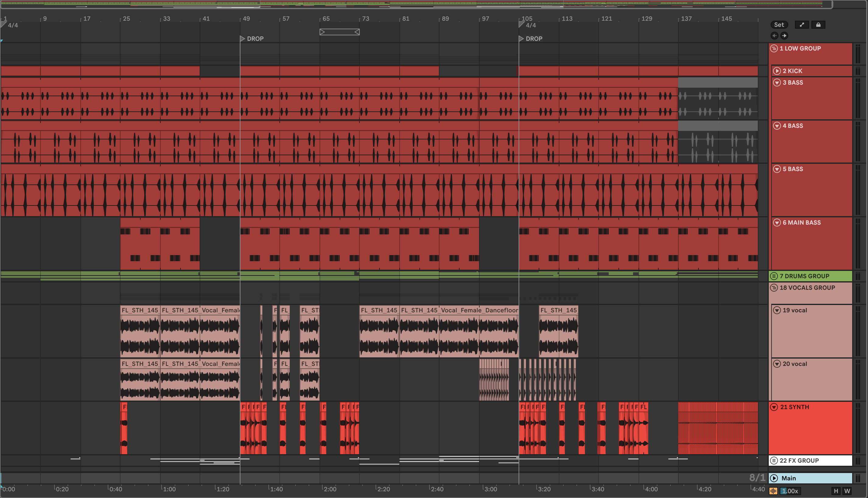
Task: Click the lock envelopes padlock icon
Action: tap(818, 25)
